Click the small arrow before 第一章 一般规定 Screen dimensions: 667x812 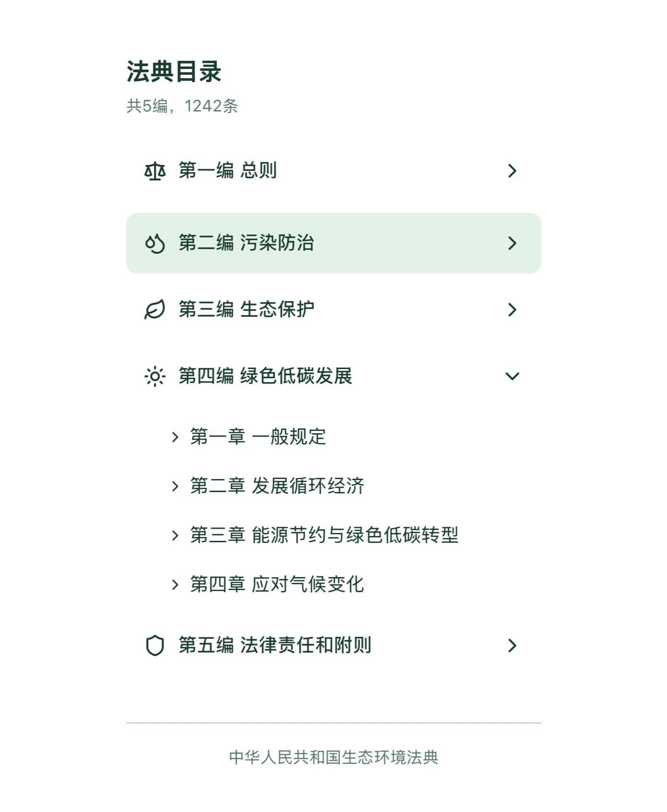pyautogui.click(x=175, y=437)
